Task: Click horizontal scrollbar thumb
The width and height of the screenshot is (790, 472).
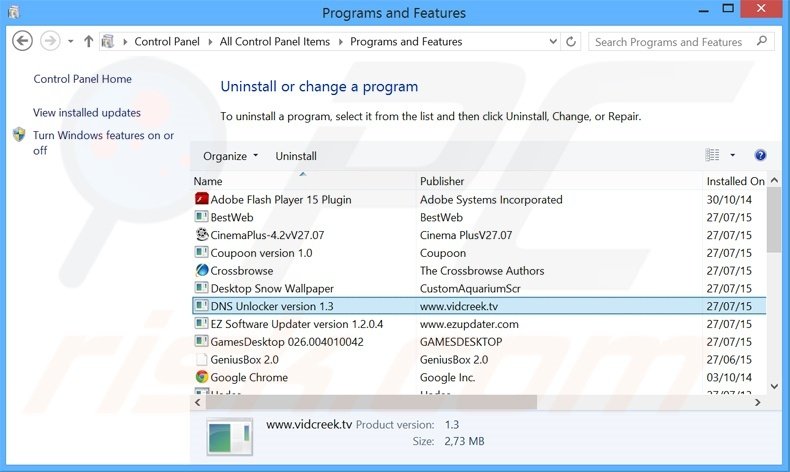Action: pos(371,402)
